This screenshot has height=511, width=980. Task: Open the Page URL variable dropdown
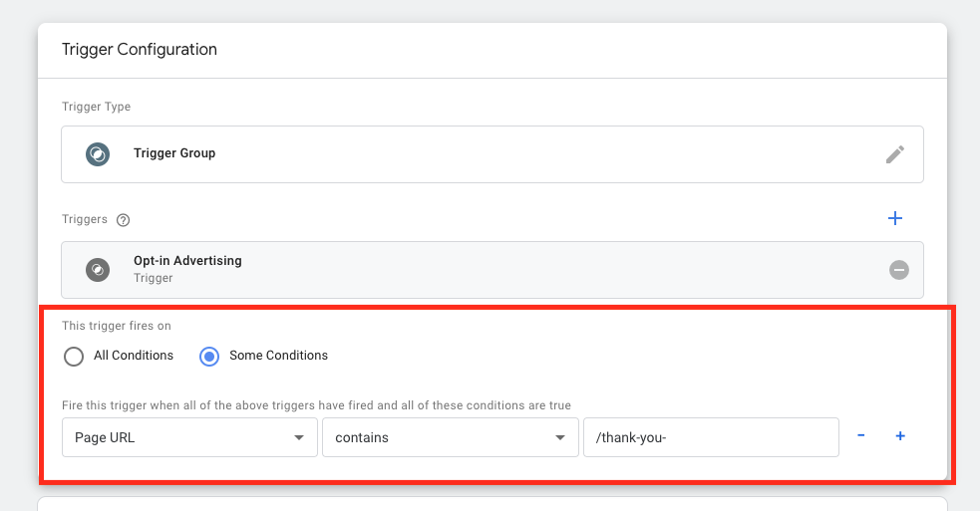[x=190, y=437]
